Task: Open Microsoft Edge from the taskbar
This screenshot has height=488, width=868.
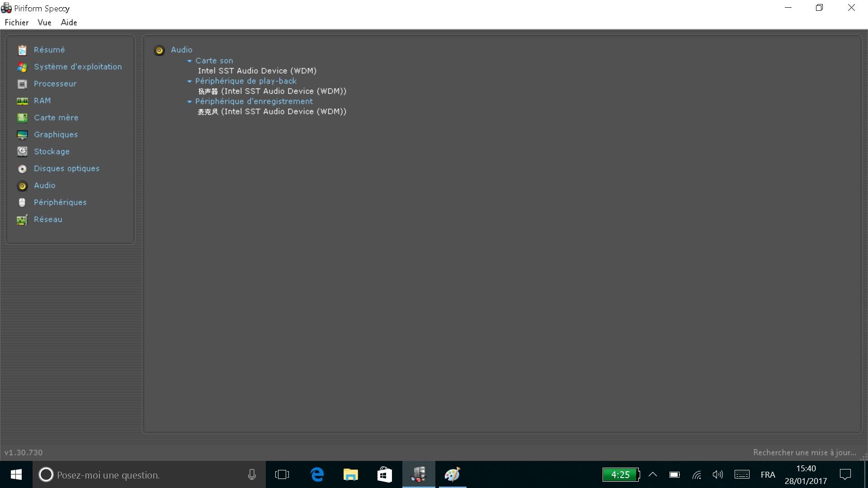Action: pyautogui.click(x=317, y=474)
